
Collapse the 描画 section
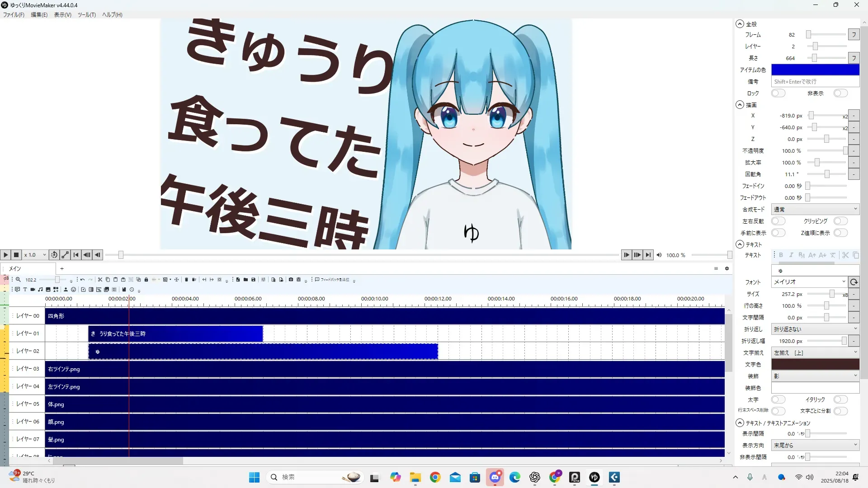[x=740, y=105]
